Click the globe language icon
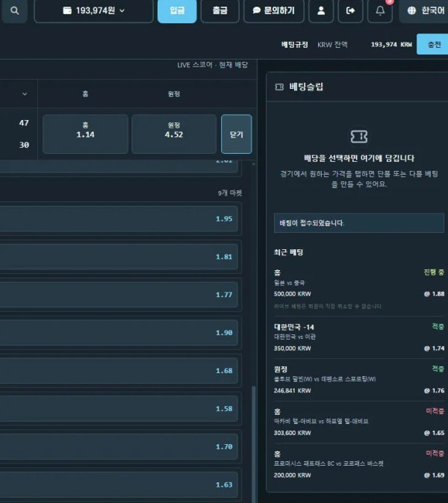The height and width of the screenshot is (503, 448). click(x=411, y=10)
